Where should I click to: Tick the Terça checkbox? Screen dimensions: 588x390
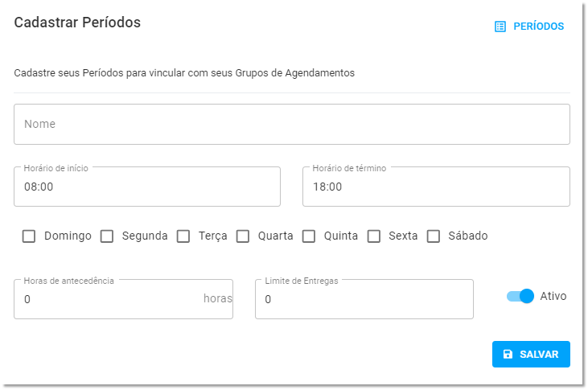click(x=183, y=236)
